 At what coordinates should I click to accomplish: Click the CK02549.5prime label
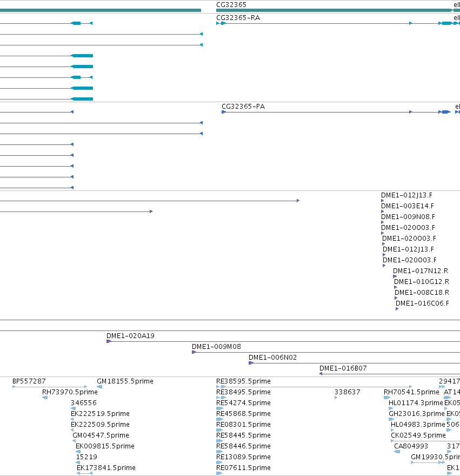[x=418, y=435]
